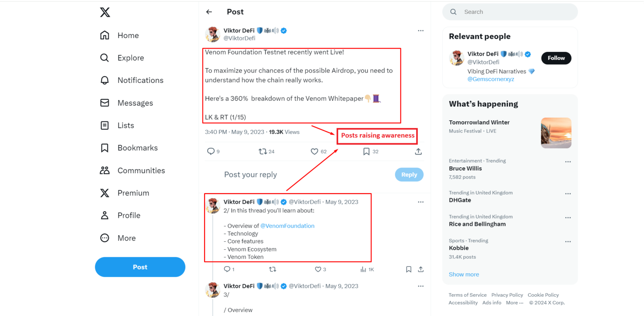Open the Explore menu item
The image size is (644, 316).
tap(130, 58)
